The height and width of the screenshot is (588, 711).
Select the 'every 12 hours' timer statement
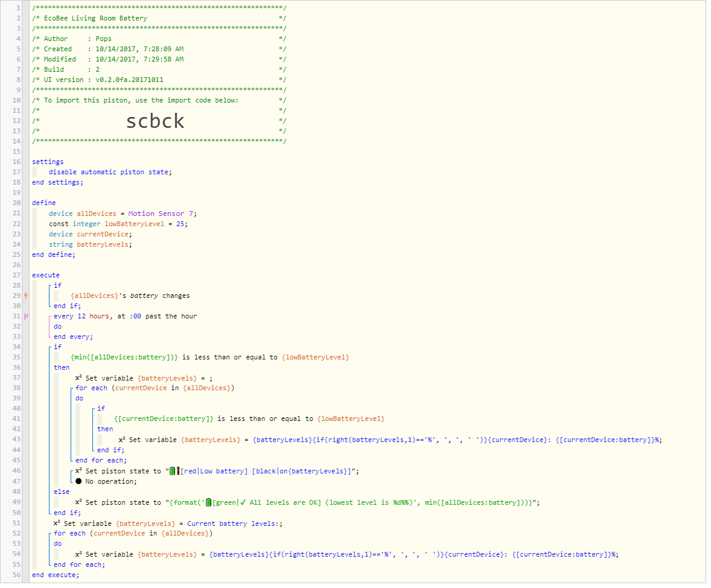[x=125, y=316]
